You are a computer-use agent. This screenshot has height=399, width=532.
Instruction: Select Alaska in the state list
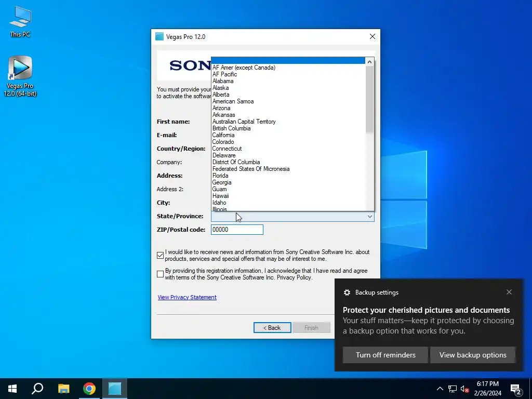pyautogui.click(x=288, y=88)
